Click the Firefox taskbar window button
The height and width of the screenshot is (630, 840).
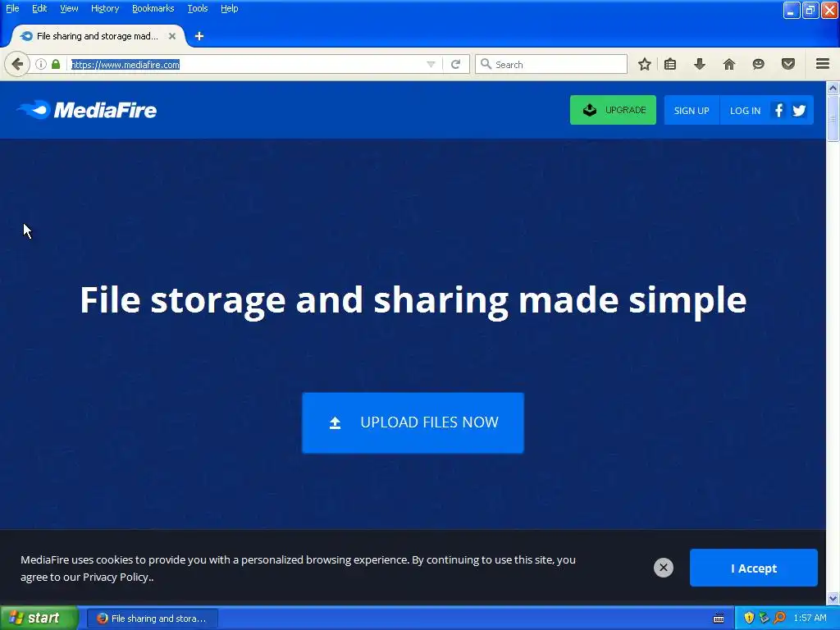point(152,619)
